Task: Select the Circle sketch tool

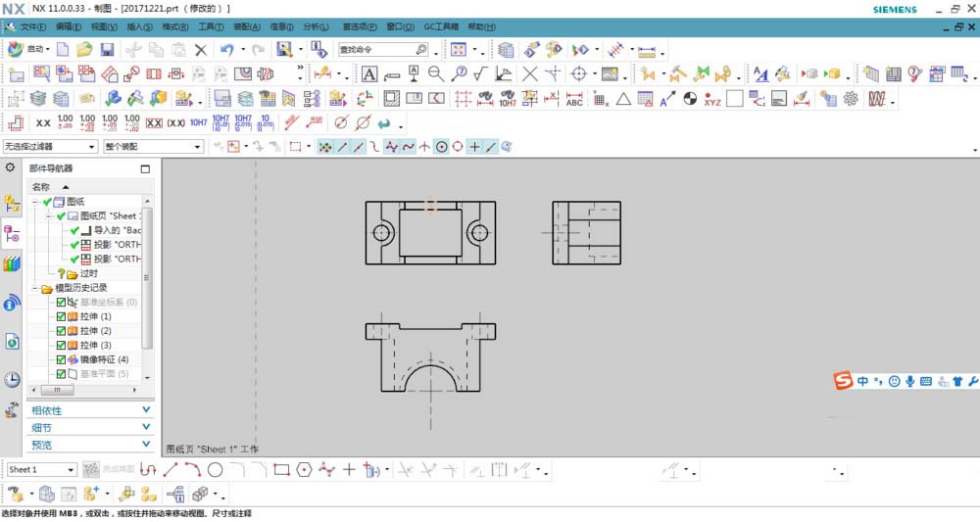Action: (x=215, y=469)
